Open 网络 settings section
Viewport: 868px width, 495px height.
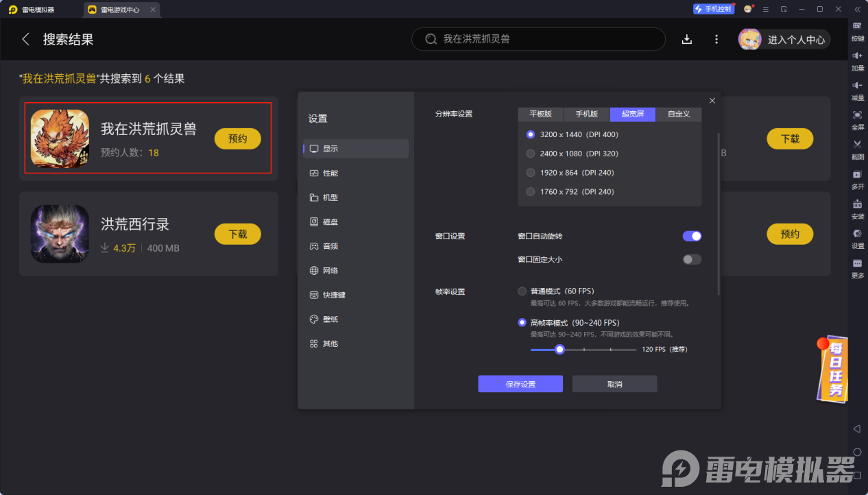pyautogui.click(x=356, y=270)
